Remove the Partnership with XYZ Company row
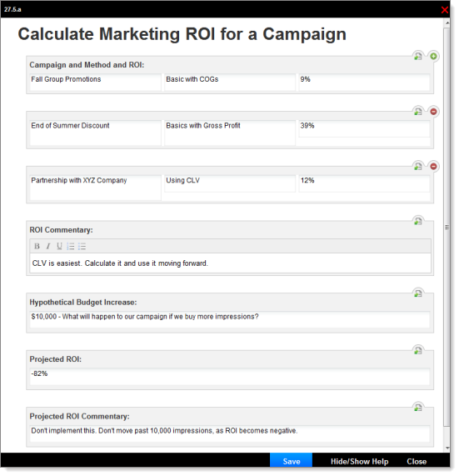 click(433, 166)
